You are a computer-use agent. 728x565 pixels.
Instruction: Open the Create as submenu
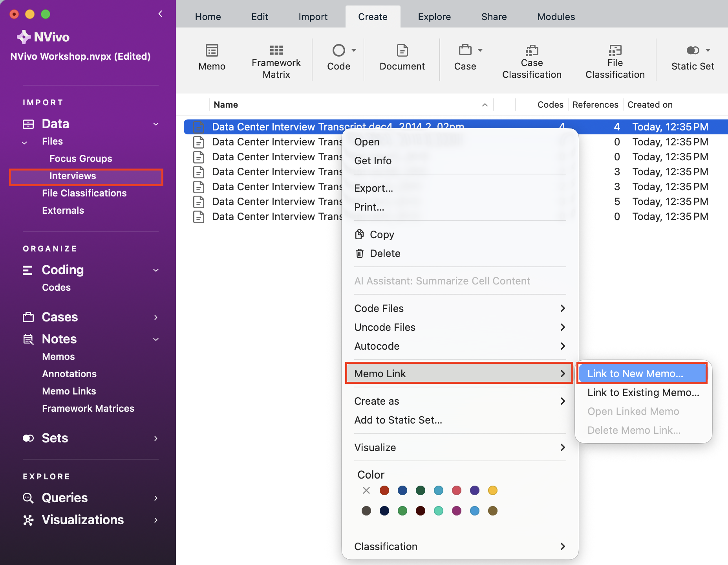click(x=460, y=401)
